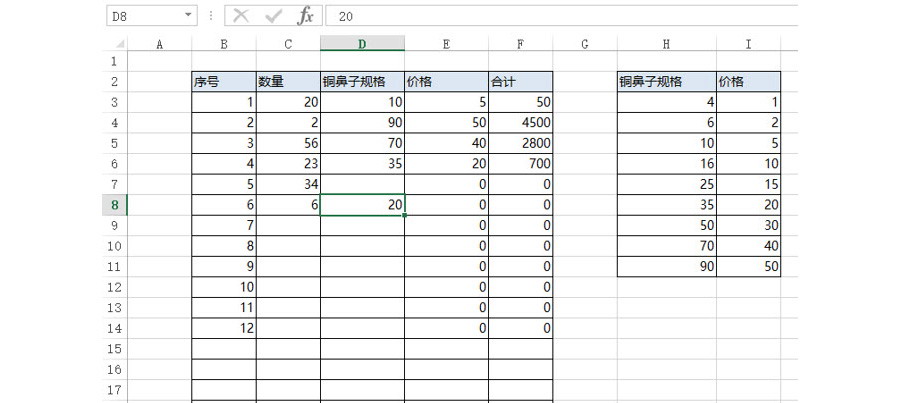Select lookup spec cell showing 16

click(x=666, y=164)
